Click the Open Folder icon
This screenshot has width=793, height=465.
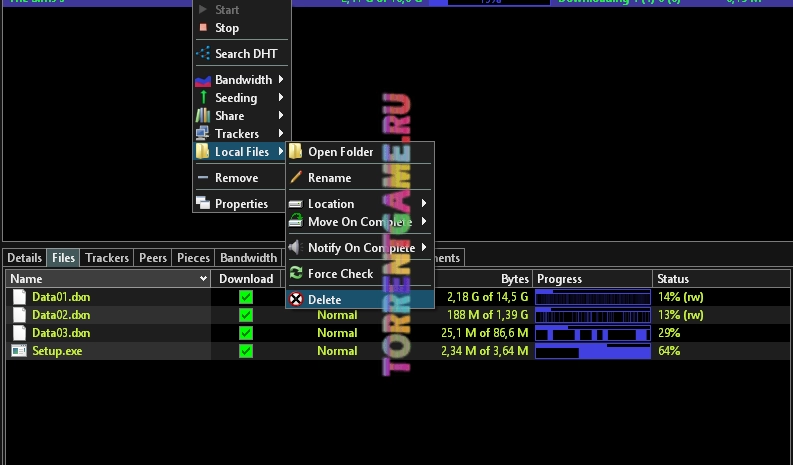tap(296, 151)
